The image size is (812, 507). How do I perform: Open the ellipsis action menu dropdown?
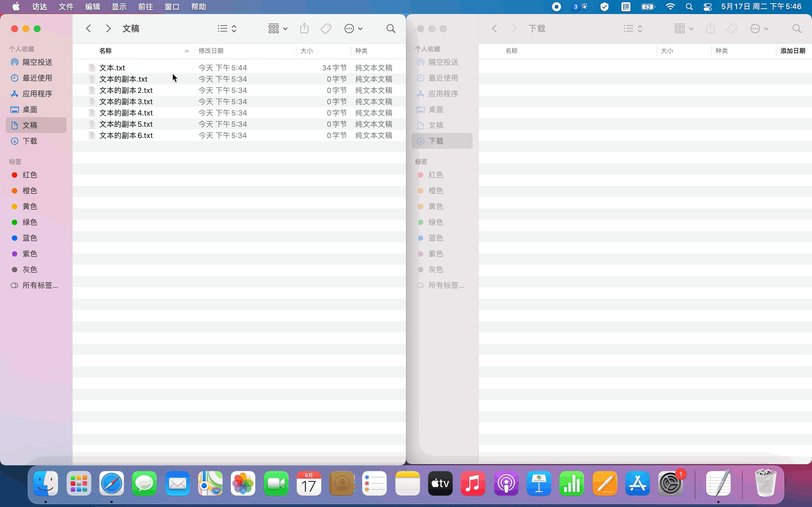pos(353,28)
